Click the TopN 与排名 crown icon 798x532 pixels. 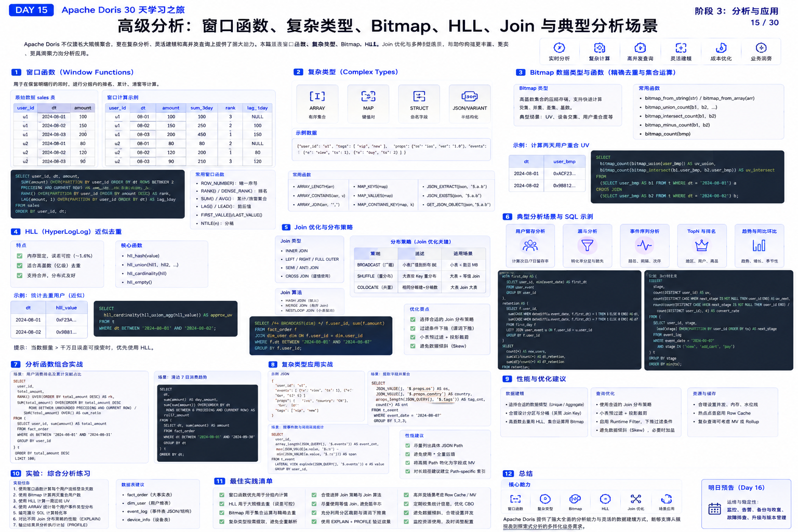click(x=702, y=245)
